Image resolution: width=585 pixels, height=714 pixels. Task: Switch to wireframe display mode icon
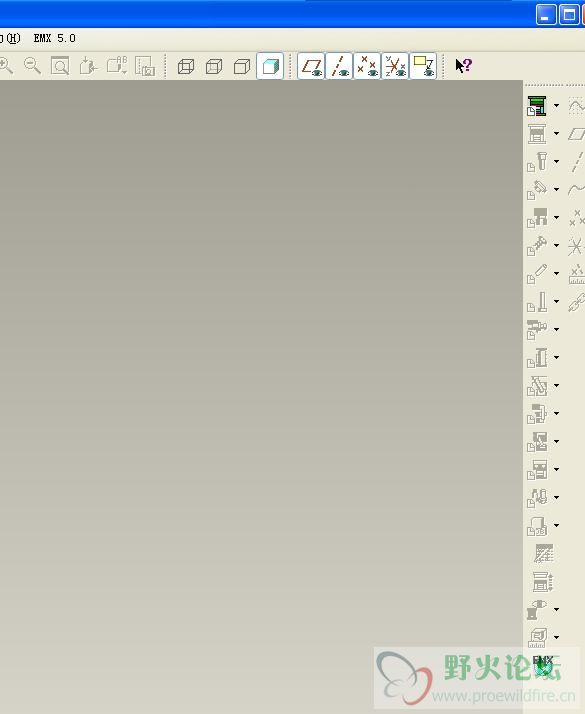(186, 66)
